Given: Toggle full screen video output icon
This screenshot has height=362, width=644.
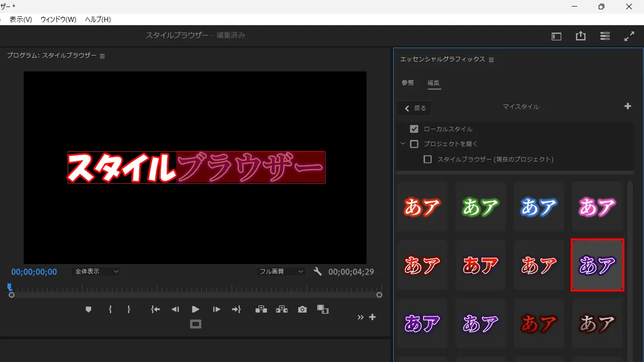Looking at the screenshot, I should [x=630, y=36].
